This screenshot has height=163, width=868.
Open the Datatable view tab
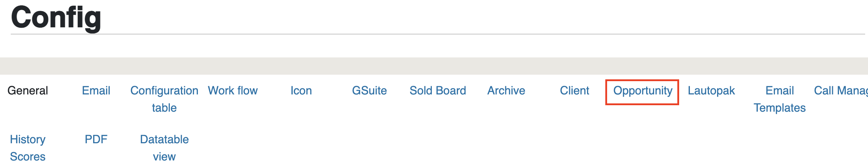164,148
